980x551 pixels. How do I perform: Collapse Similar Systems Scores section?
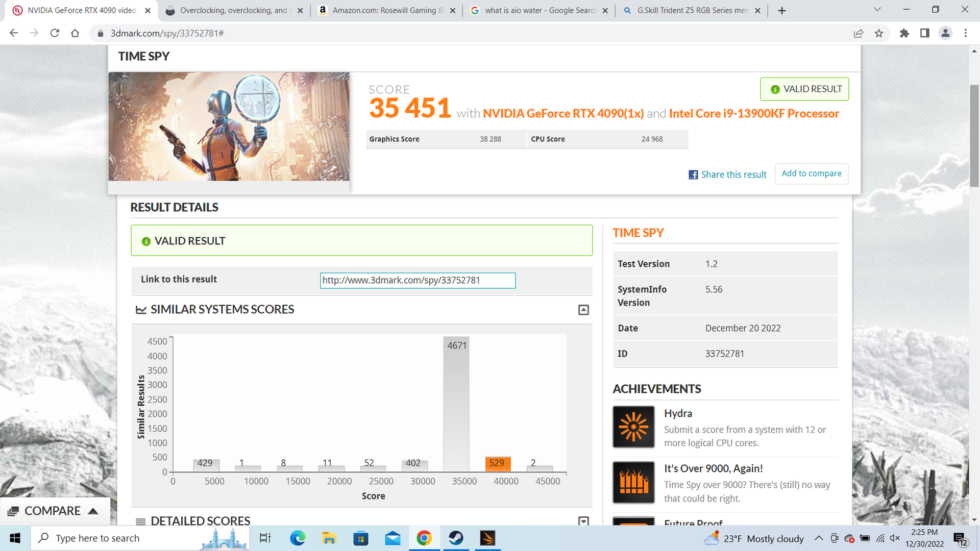tap(583, 310)
